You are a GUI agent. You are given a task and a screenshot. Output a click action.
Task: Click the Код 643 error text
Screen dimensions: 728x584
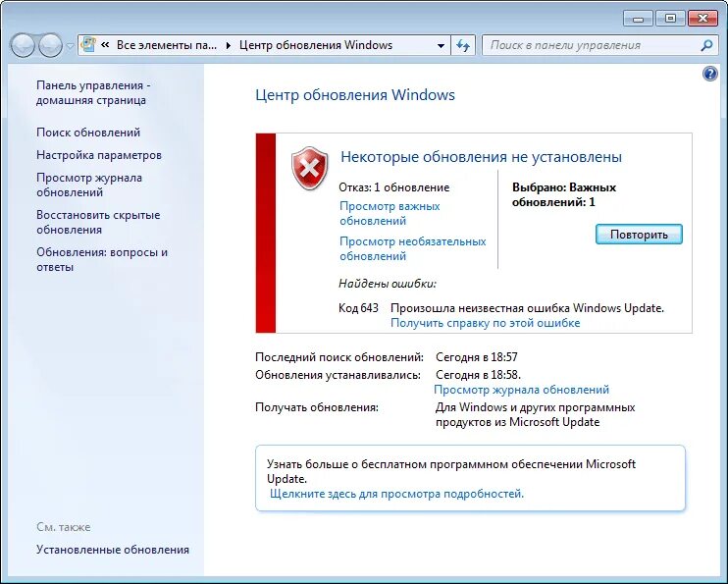coord(358,308)
